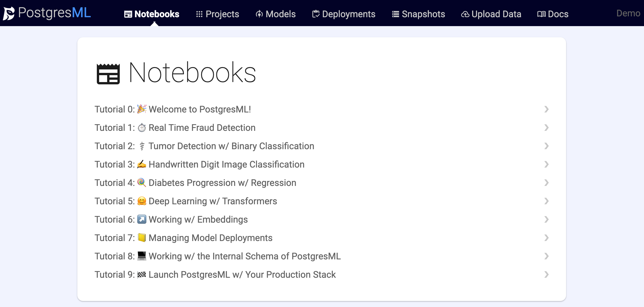Switch to Snapshots tab label
Screen dimensions: 644x307
point(423,14)
